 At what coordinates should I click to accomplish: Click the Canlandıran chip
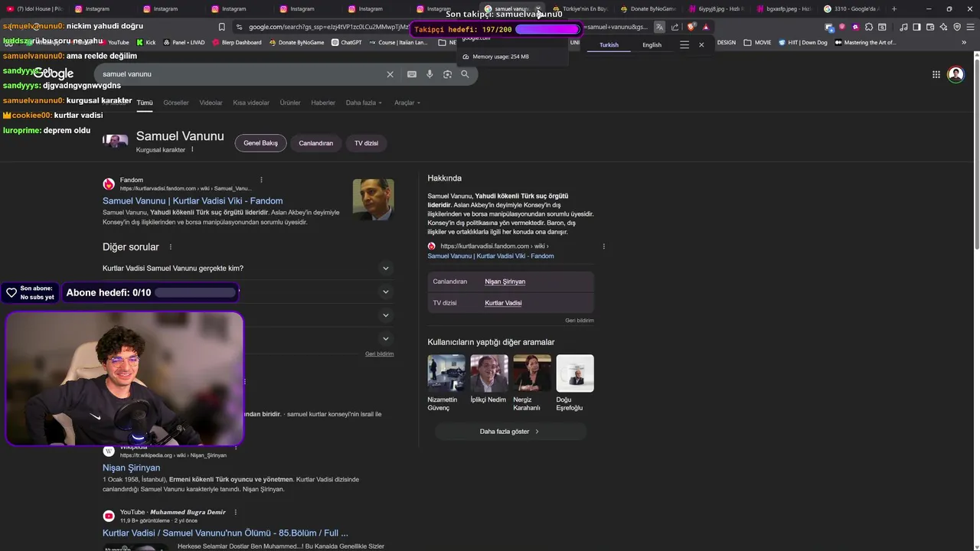pos(315,143)
